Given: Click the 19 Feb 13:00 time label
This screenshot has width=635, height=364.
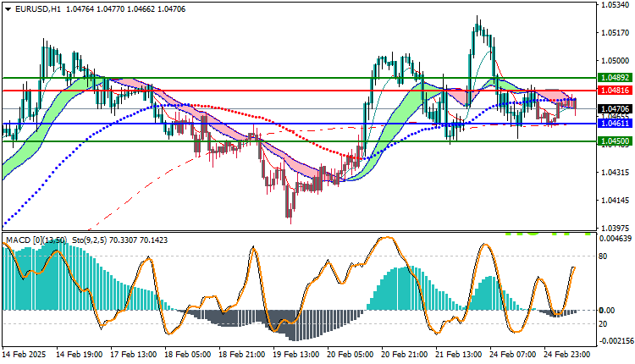Looking at the screenshot, I should click(x=296, y=355).
